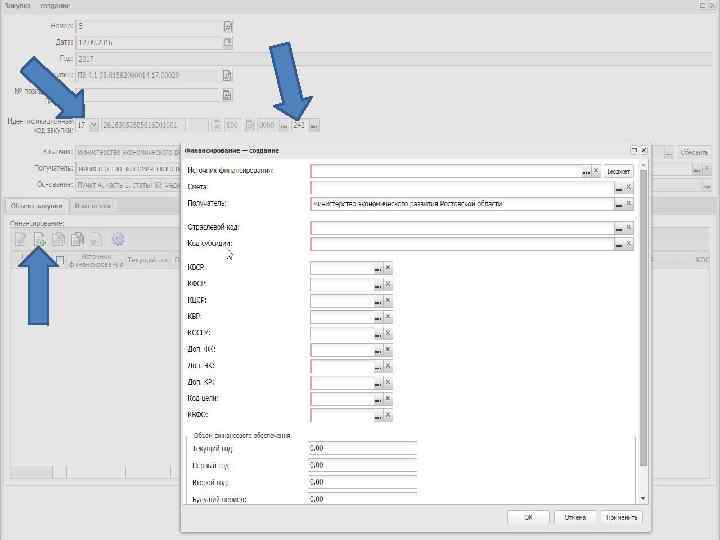Screen dimensions: 720x540
Task: Open lookup for КВР field
Action: click(x=378, y=318)
